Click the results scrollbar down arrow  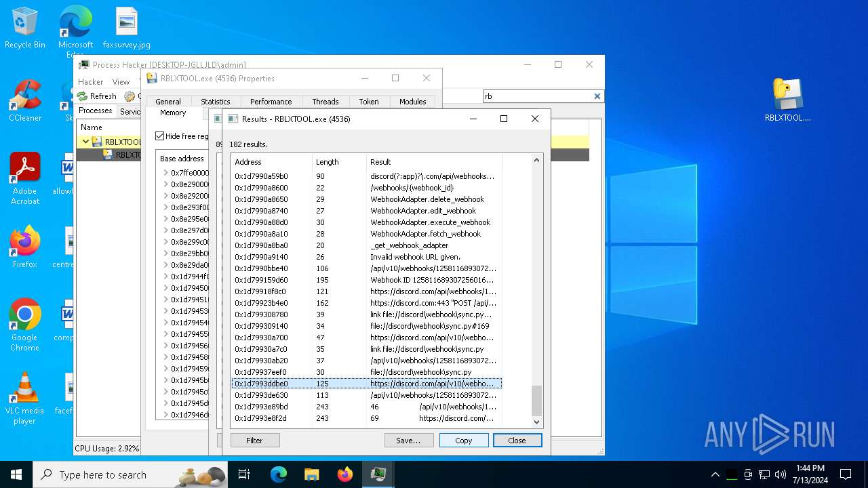click(536, 422)
